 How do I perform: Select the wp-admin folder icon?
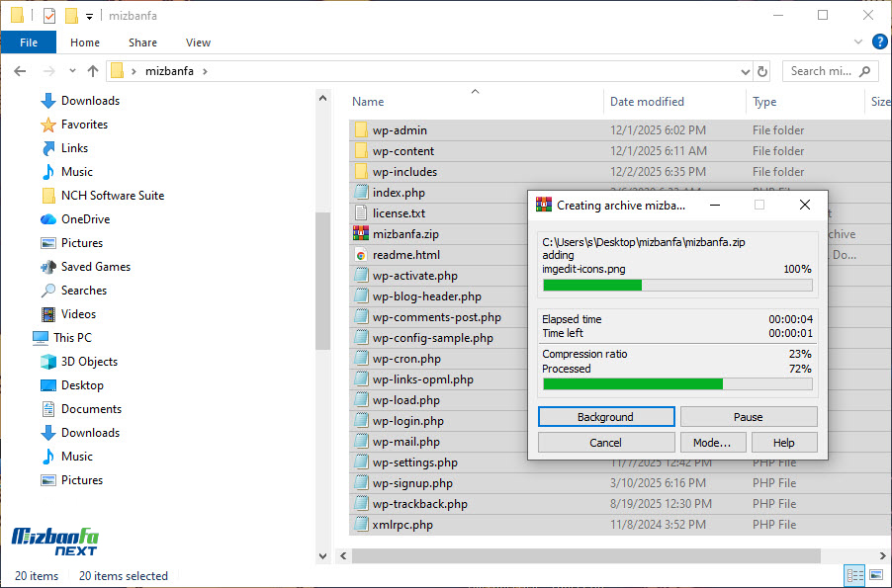(361, 130)
